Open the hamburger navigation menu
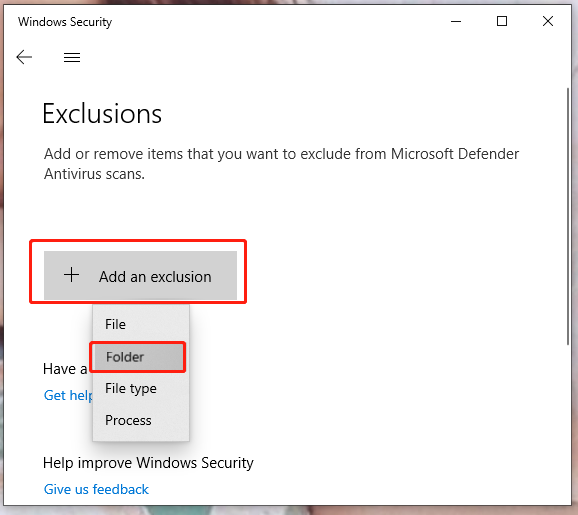The height and width of the screenshot is (515, 578). (72, 58)
